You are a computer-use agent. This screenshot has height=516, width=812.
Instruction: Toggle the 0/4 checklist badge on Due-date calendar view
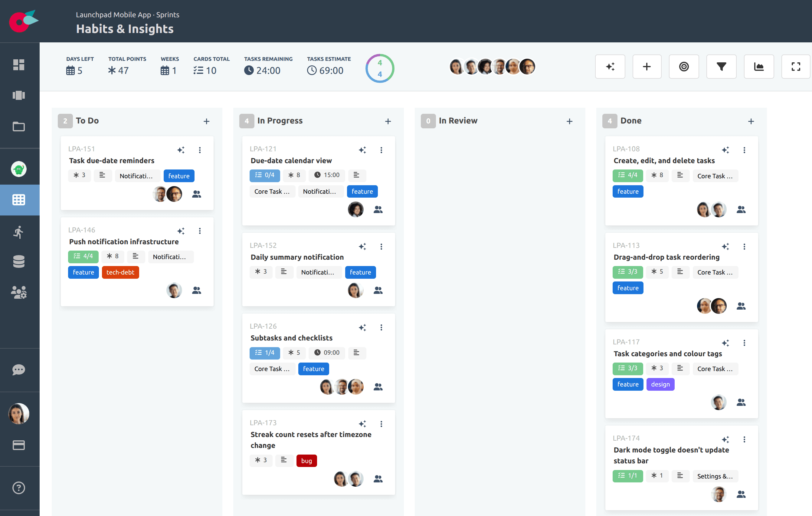click(265, 175)
